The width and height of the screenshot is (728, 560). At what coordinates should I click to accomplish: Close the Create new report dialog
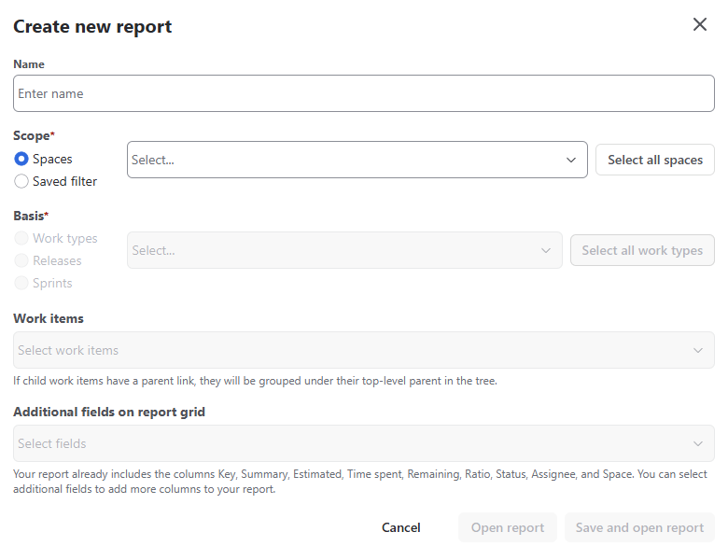pos(700,25)
